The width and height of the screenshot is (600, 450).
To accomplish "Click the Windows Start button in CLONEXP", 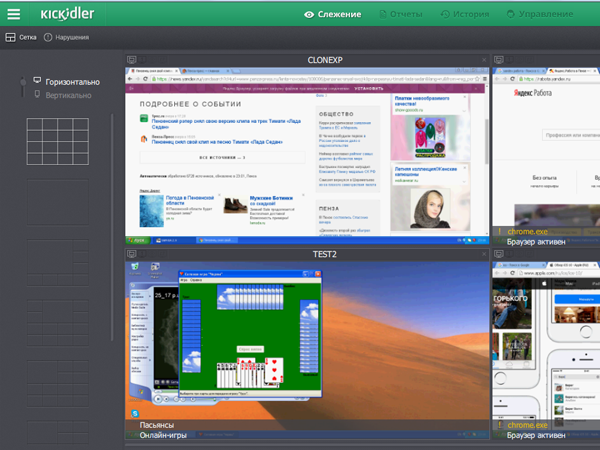I will point(137,240).
